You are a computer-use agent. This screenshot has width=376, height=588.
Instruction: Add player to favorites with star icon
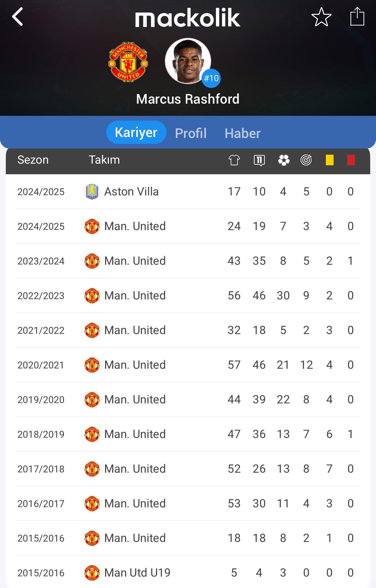(321, 17)
